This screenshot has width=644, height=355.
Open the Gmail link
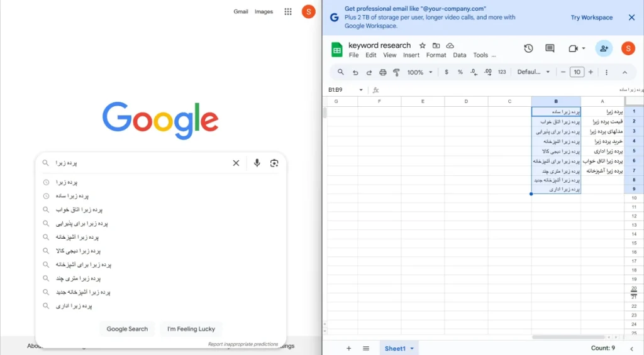[241, 11]
